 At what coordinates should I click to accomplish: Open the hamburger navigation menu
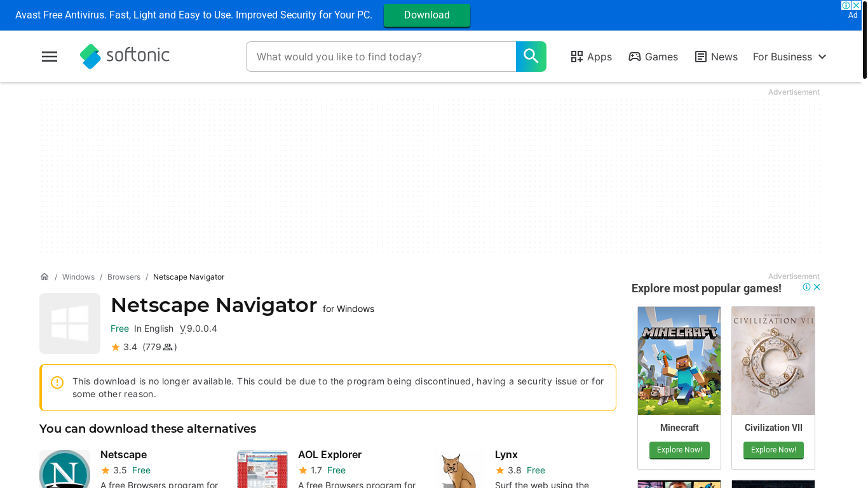pyautogui.click(x=50, y=57)
